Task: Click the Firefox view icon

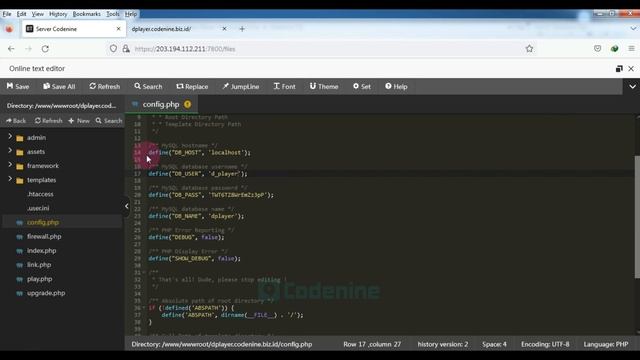Action: (x=9, y=29)
